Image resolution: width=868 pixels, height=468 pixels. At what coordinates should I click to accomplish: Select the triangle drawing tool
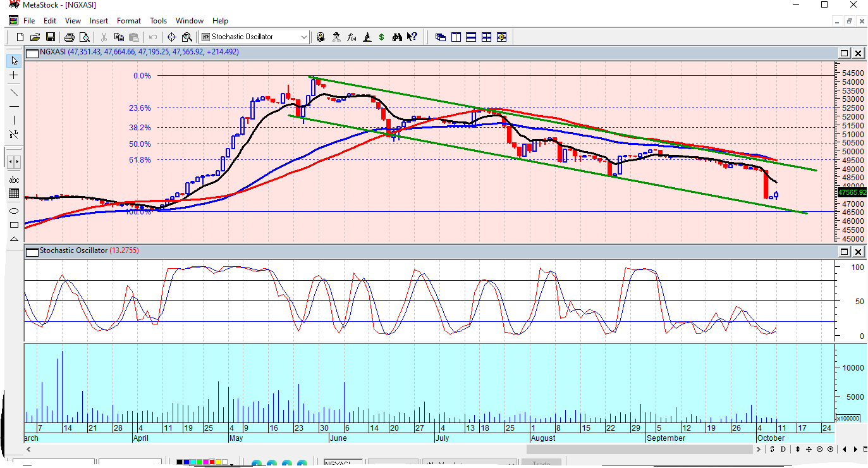pyautogui.click(x=14, y=239)
